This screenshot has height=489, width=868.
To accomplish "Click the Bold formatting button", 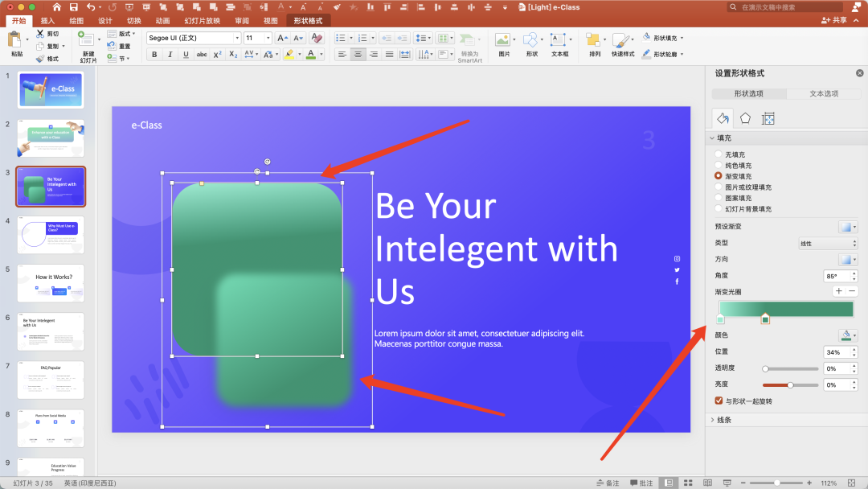I will (x=154, y=54).
